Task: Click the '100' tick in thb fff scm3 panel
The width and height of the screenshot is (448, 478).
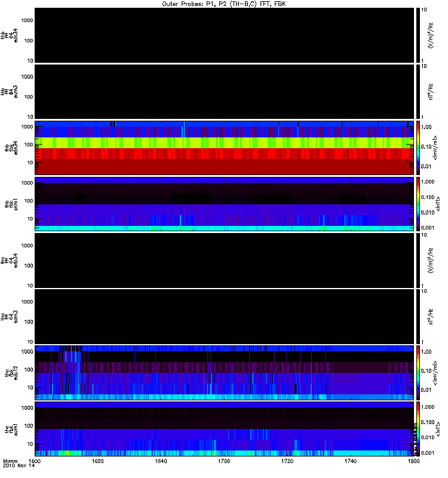Action: [x=29, y=97]
